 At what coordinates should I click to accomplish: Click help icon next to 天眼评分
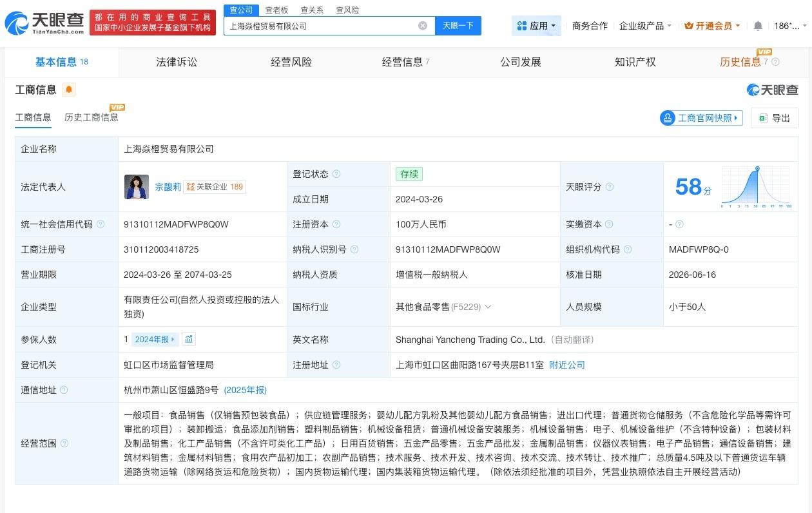pyautogui.click(x=609, y=187)
